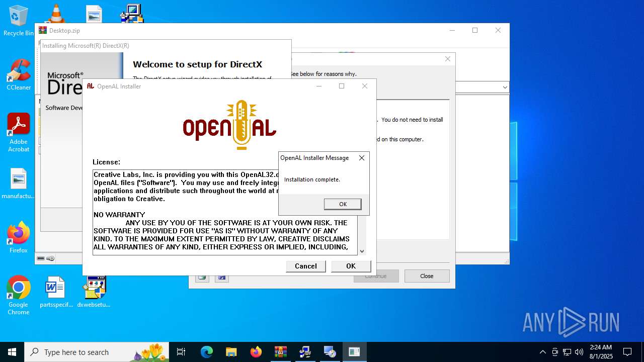644x362 pixels.
Task: Click the network tray icon
Action: (567, 352)
